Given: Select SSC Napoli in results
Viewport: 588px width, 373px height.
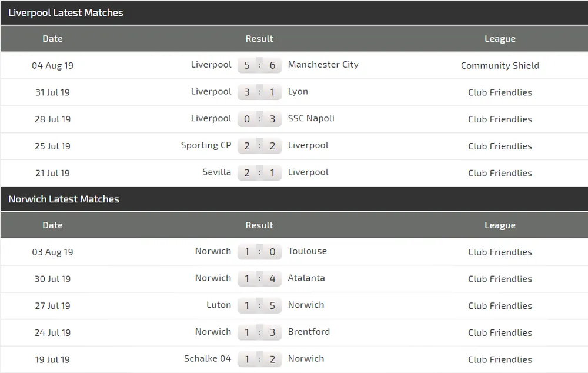Looking at the screenshot, I should pos(311,118).
